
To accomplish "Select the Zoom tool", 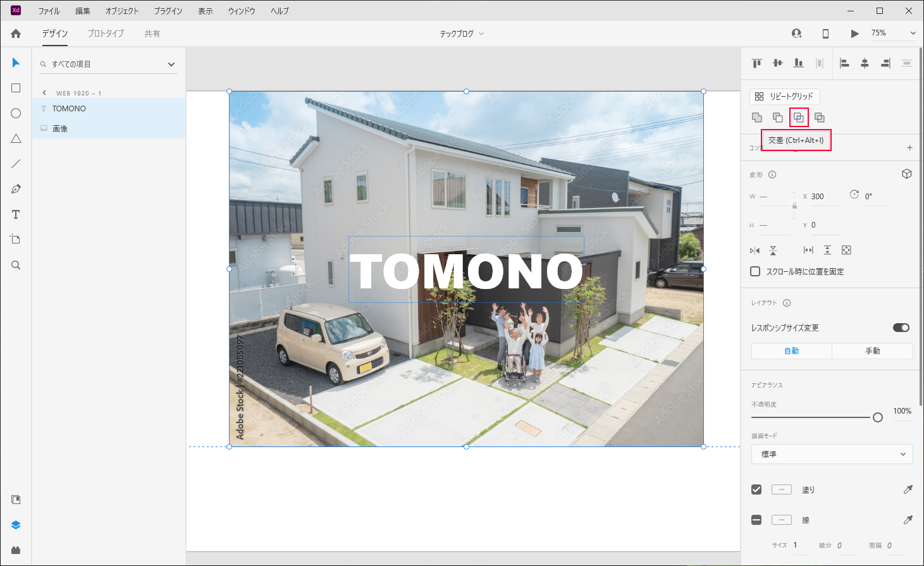I will pos(15,265).
